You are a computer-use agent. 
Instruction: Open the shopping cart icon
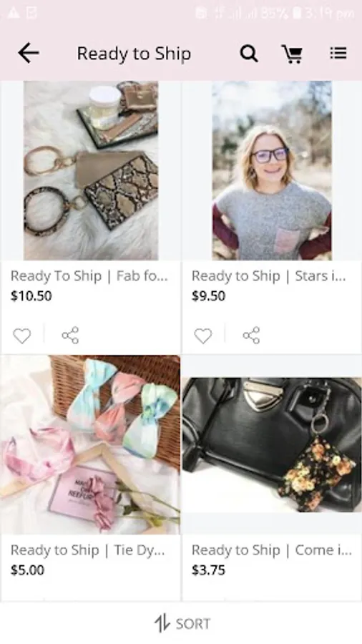(292, 54)
